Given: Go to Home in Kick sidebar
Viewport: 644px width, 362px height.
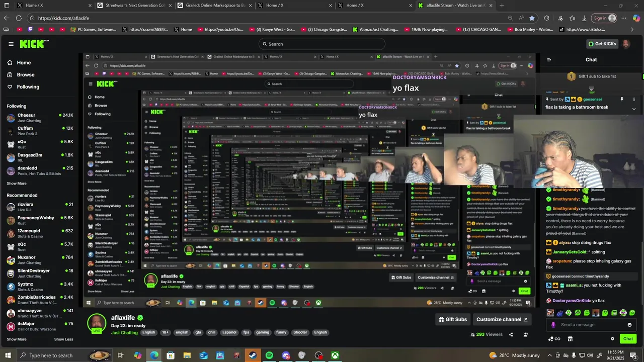Looking at the screenshot, I should [19, 63].
